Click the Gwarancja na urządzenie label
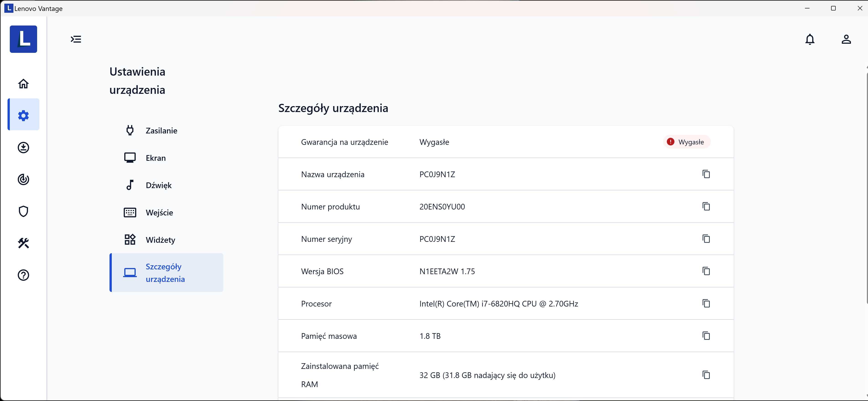This screenshot has height=401, width=868. coord(344,142)
